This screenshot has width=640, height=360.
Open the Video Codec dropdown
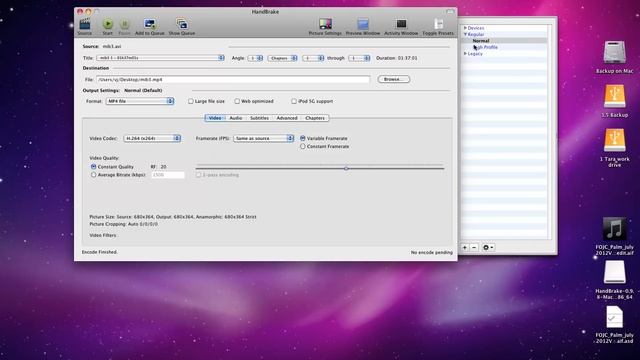coord(152,138)
